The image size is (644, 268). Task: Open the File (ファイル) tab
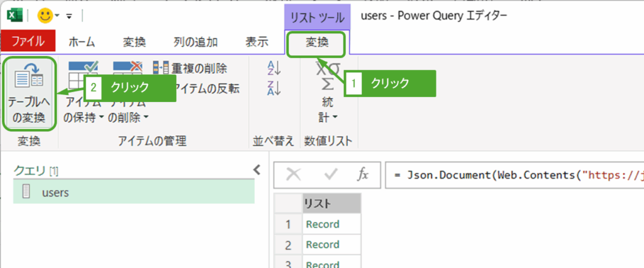(x=28, y=42)
